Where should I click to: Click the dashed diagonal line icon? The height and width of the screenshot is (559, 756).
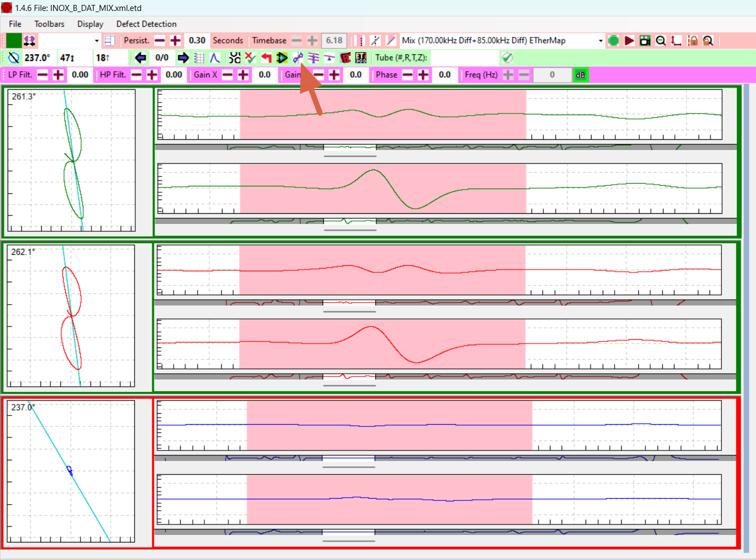tap(375, 41)
